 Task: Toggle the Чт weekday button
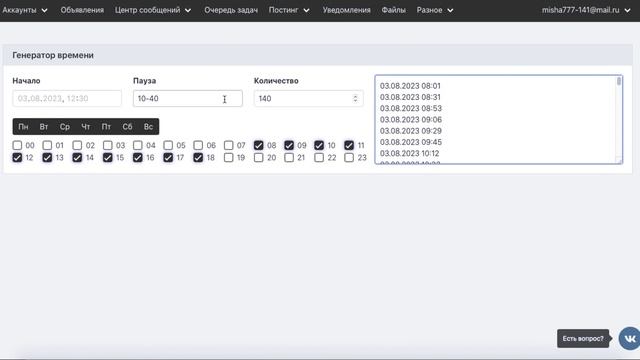(86, 127)
